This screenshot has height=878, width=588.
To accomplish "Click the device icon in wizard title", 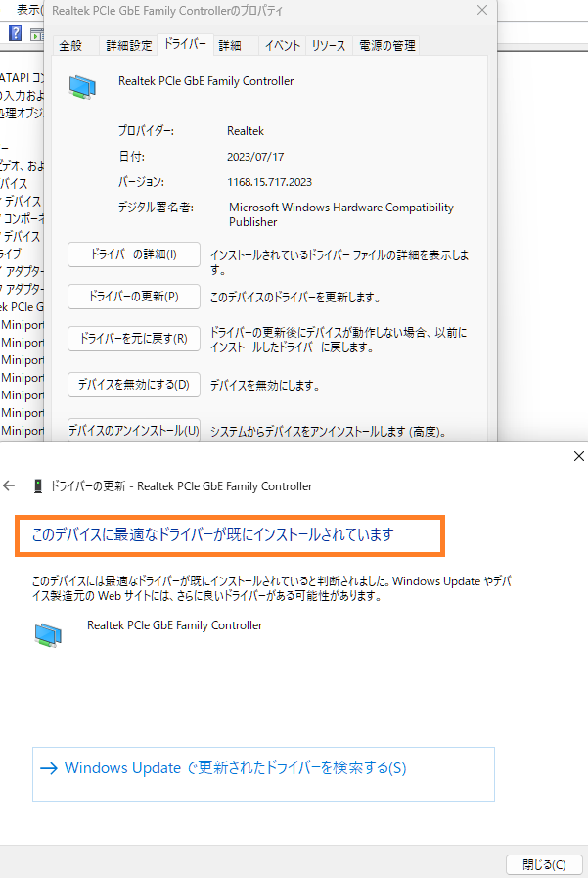I will point(38,486).
